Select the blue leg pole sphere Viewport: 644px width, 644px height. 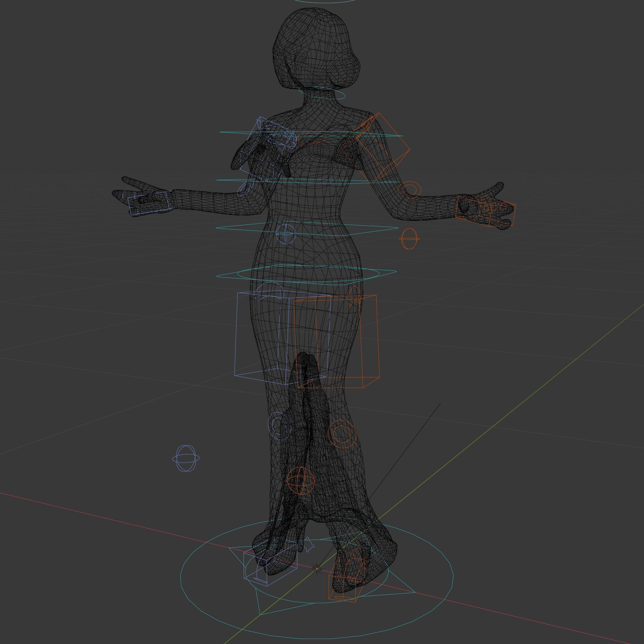(186, 459)
